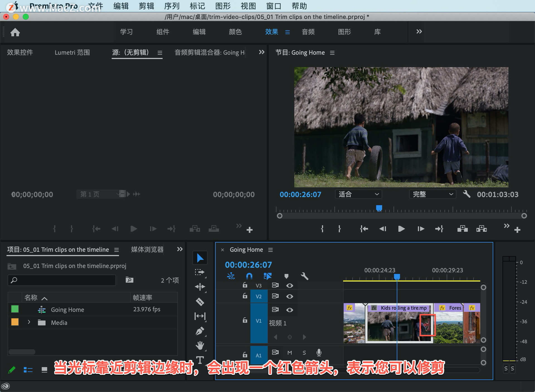Viewport: 535px width, 392px height.
Task: Open the 适合 zoom level dropdown
Action: point(358,194)
